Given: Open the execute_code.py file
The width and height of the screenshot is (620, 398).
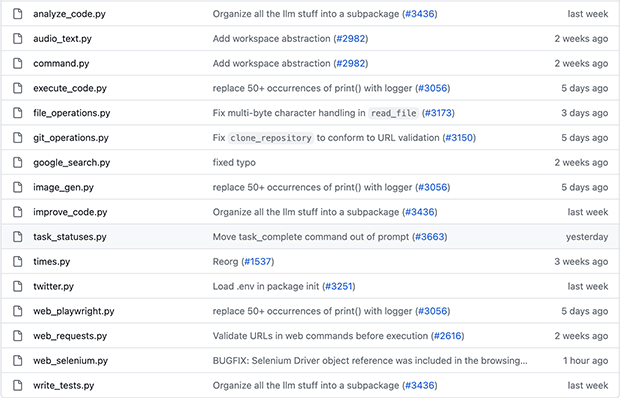Looking at the screenshot, I should (x=70, y=88).
